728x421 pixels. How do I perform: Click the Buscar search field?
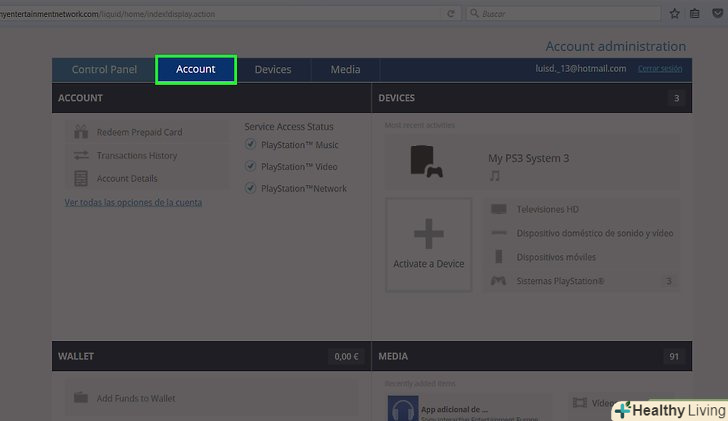[564, 14]
